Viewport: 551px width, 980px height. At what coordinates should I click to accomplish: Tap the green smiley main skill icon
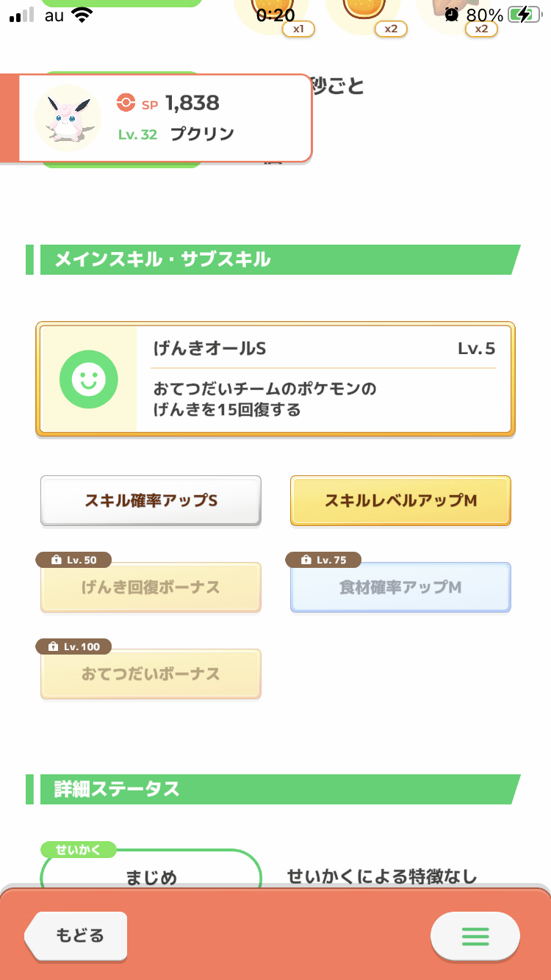click(x=88, y=379)
